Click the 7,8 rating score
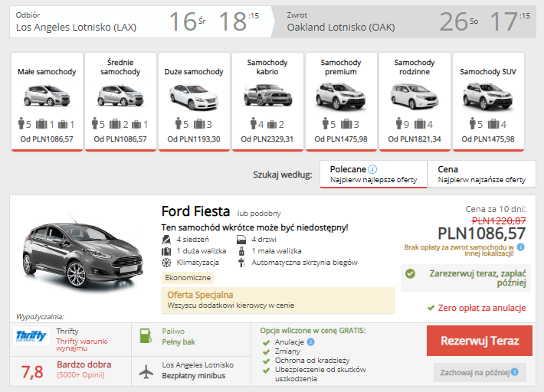The height and width of the screenshot is (392, 544). (32, 372)
